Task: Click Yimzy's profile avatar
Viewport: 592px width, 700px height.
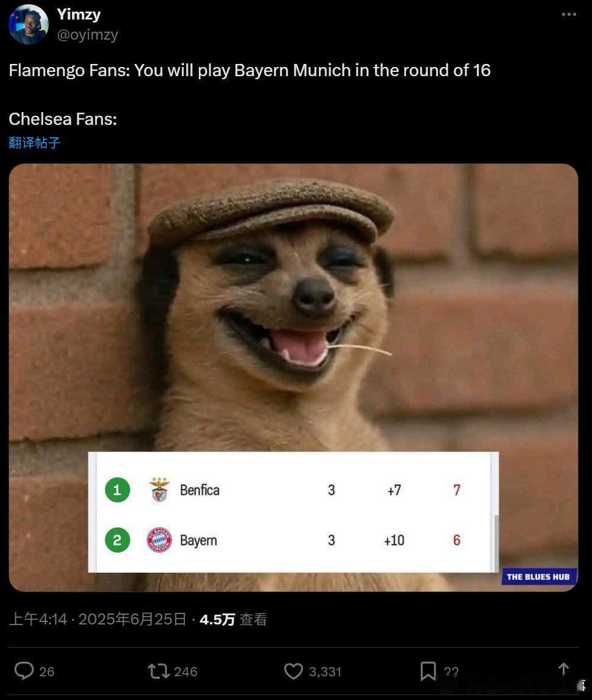Action: click(x=29, y=24)
